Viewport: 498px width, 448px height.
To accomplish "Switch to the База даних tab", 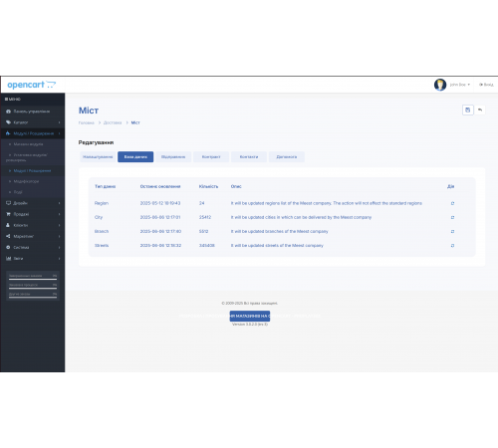I will click(x=135, y=157).
